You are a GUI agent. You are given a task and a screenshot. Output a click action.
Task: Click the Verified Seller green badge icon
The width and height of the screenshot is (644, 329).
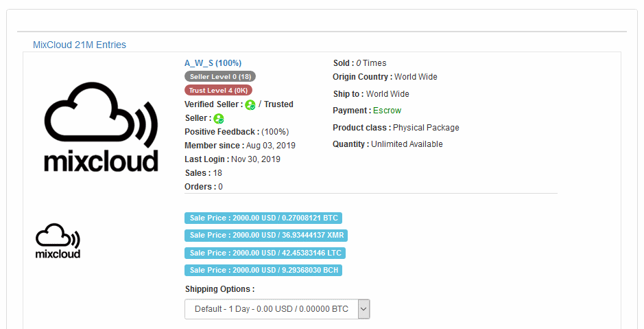tap(250, 105)
